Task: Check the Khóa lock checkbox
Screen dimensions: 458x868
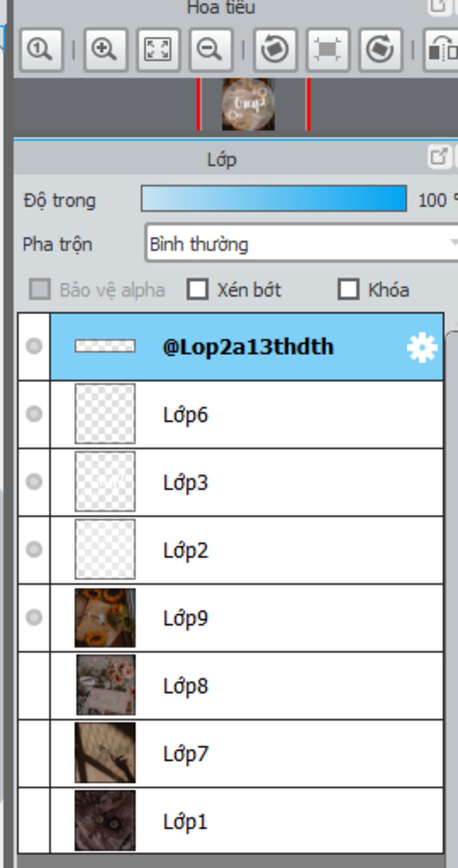Action: (348, 289)
